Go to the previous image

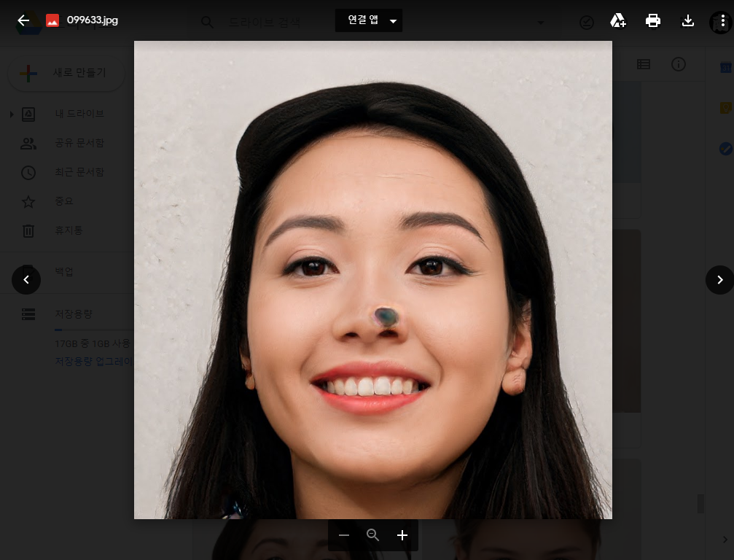click(x=26, y=279)
